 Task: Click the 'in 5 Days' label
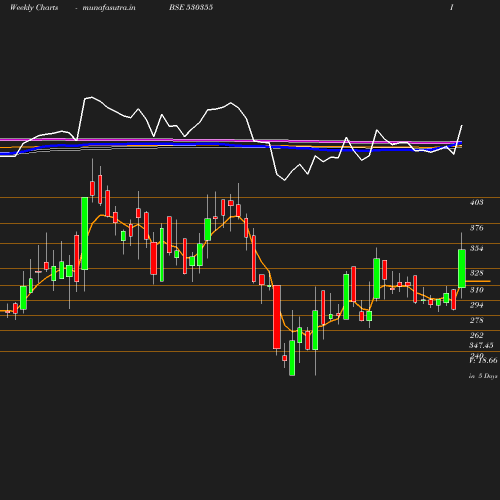pos(483,376)
